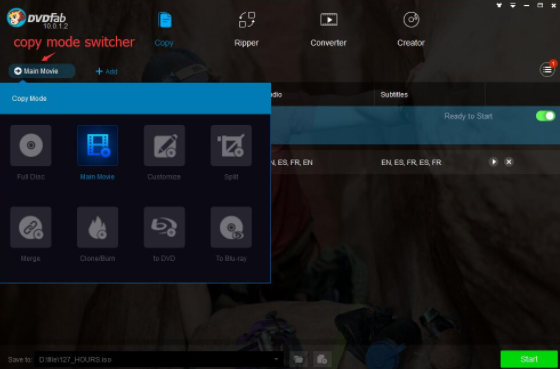Select the Split copy mode icon
The image size is (560, 369).
click(x=231, y=145)
